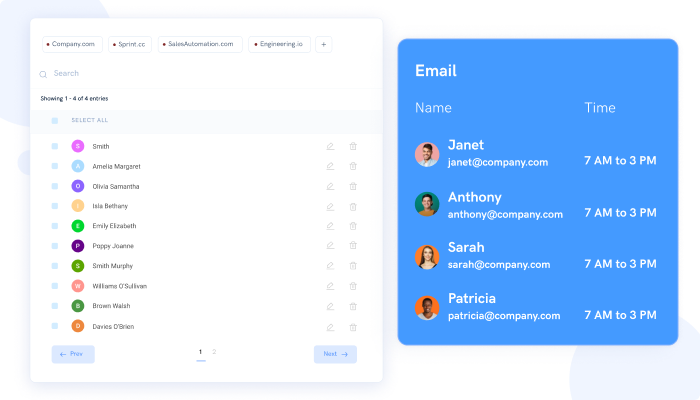Click sarah@company.com email address
The width and height of the screenshot is (700, 400).
pos(499,264)
